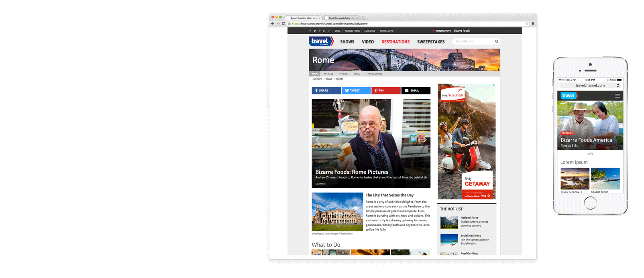
Task: Open the BLOG link
Action: pos(338,31)
